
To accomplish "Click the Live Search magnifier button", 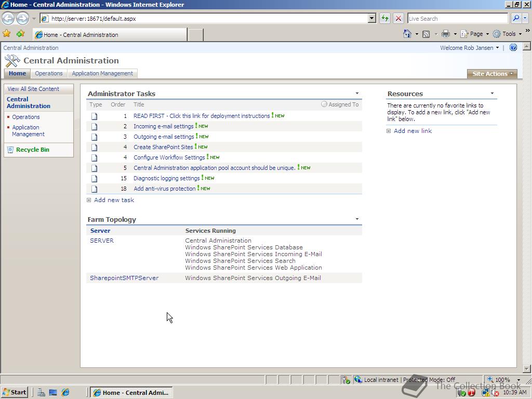I will pyautogui.click(x=516, y=18).
